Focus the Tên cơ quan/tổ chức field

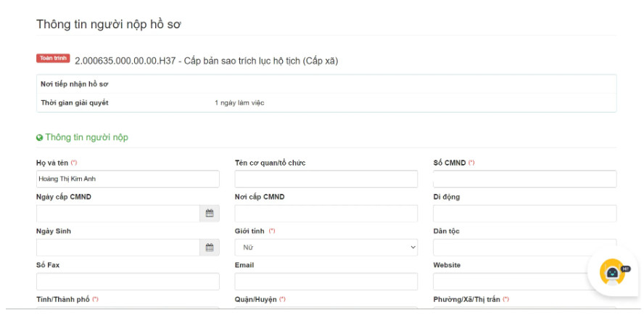tap(326, 179)
